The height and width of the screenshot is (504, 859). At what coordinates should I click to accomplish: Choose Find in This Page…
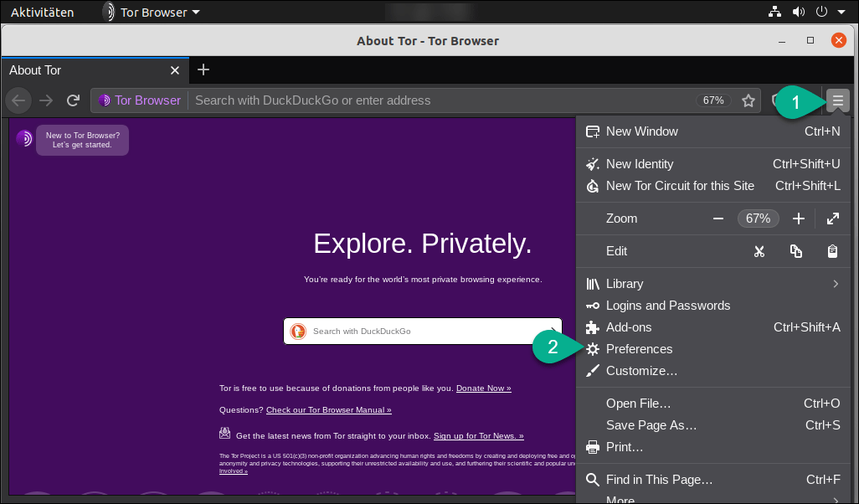[x=712, y=480]
